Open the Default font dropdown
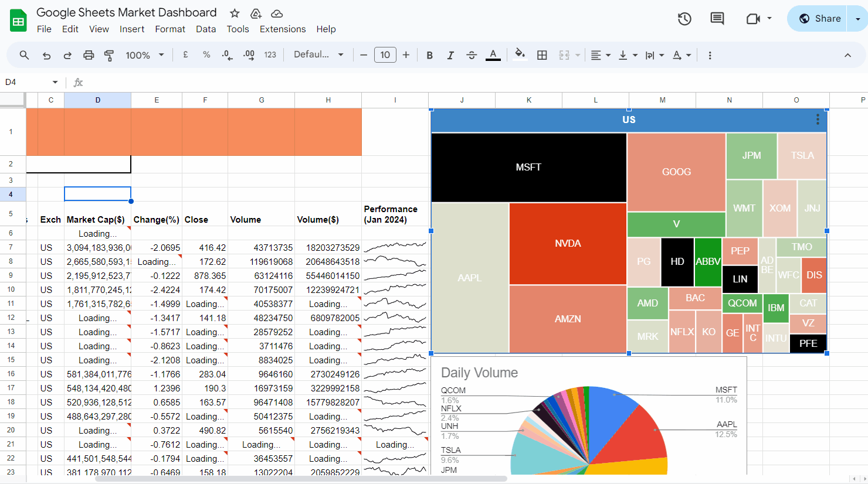Screen dimensions: 868x484 (319, 54)
